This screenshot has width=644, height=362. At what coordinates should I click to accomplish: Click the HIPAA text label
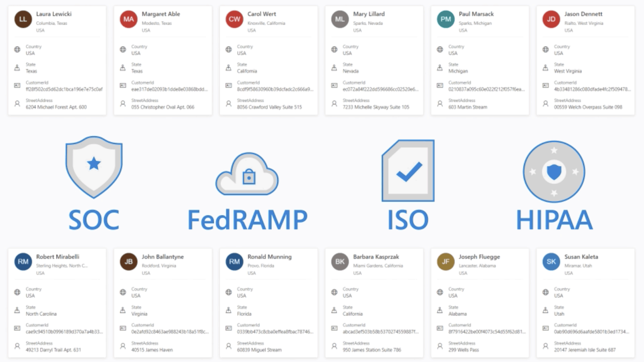[x=554, y=220]
